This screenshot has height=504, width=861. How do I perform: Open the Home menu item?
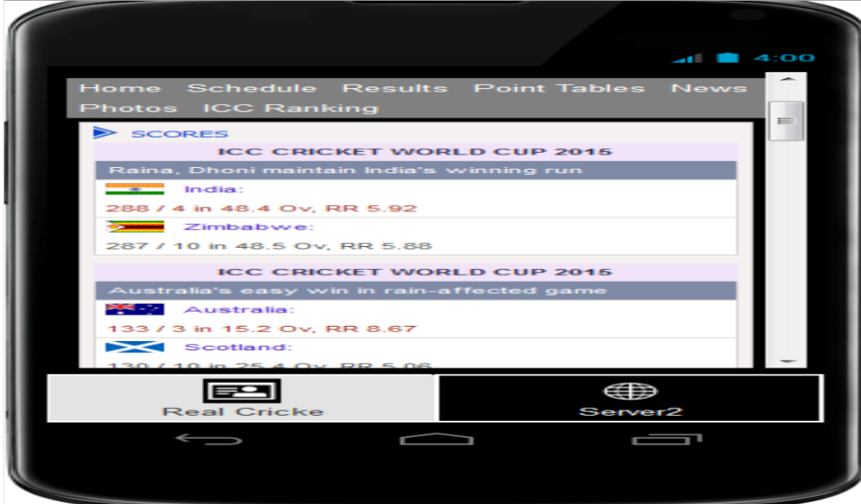click(119, 88)
